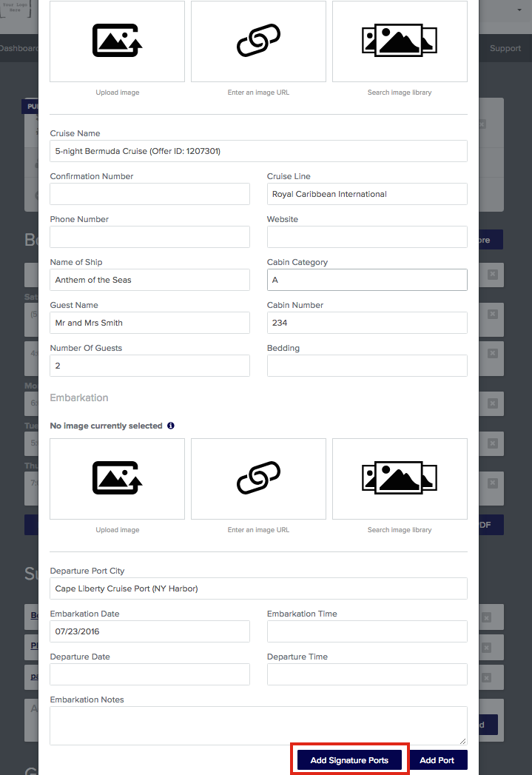Screen dimensions: 532x775
Task: Click the Website input field
Action: [x=367, y=237]
